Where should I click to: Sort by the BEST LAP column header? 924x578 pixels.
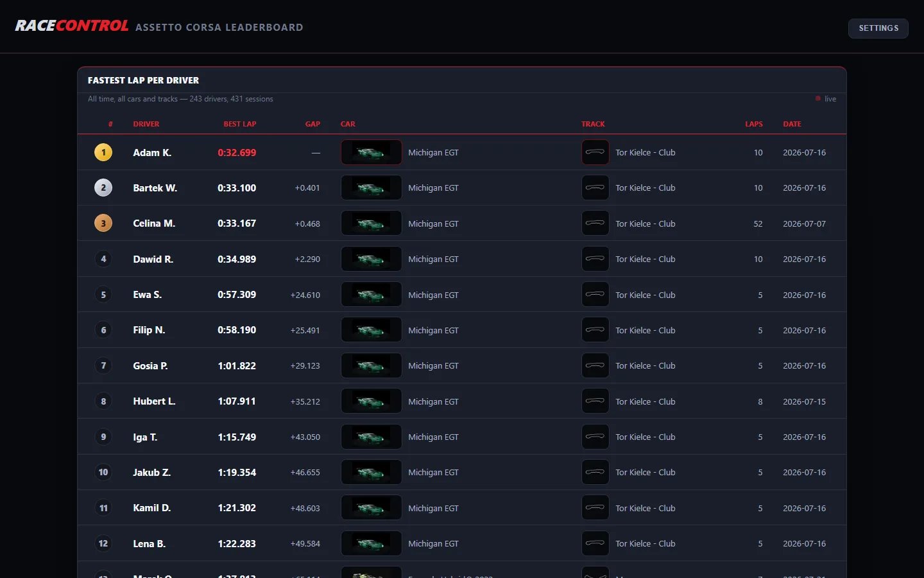(240, 124)
